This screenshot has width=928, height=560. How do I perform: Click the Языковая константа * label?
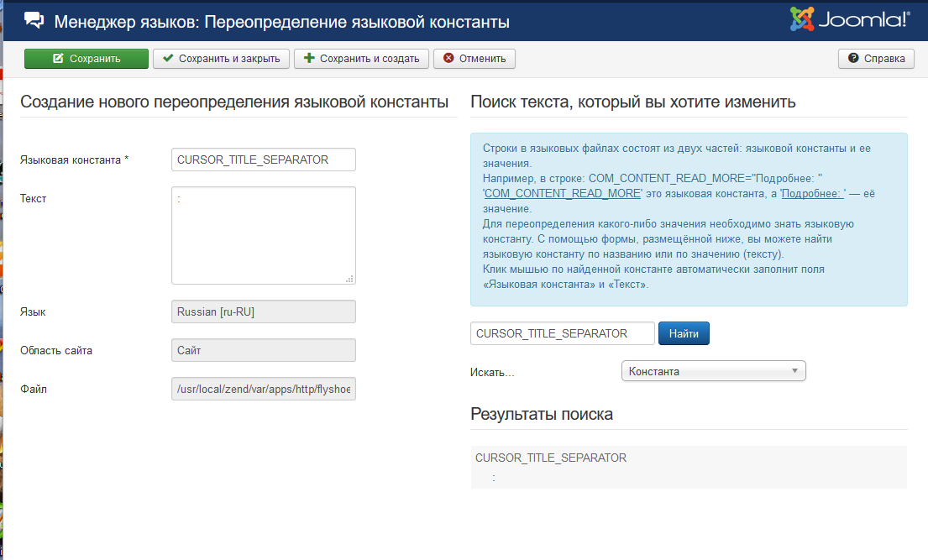74,160
